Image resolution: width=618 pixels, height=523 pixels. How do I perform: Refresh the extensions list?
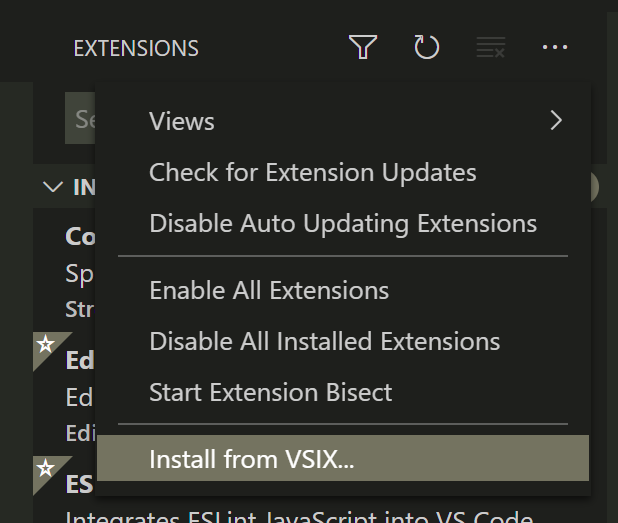[x=426, y=47]
